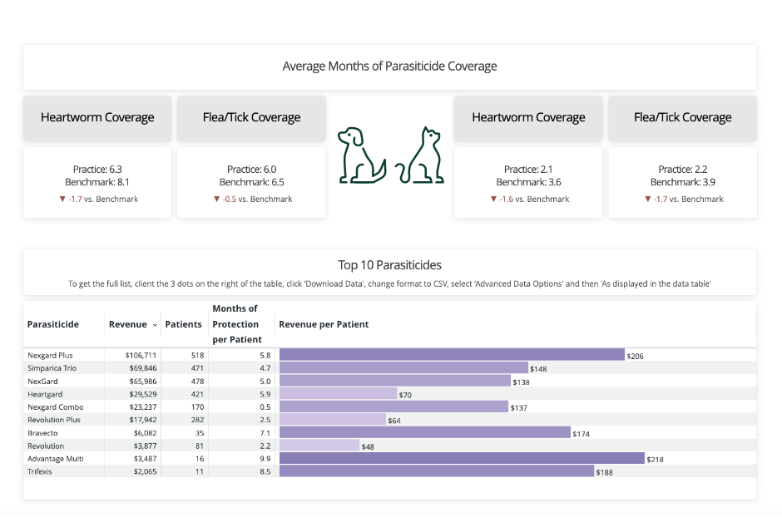This screenshot has height=532, width=782.
Task: Click the '$106,711' revenue cell
Action: pyautogui.click(x=141, y=355)
